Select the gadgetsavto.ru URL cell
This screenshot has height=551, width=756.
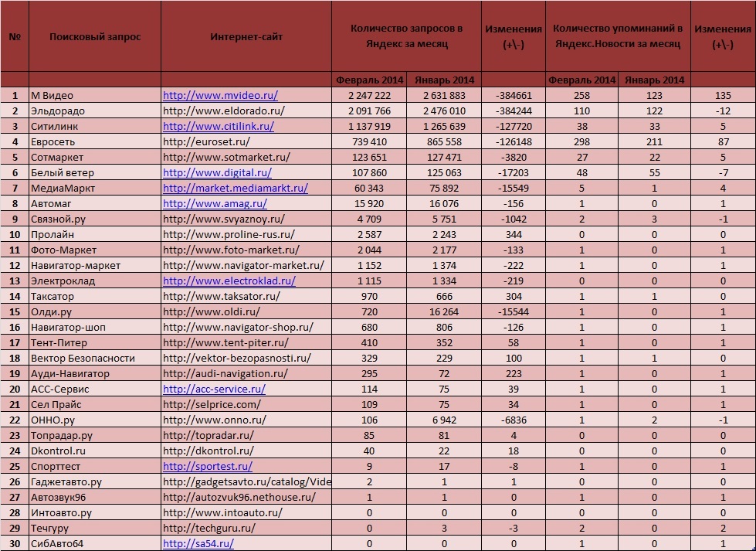pyautogui.click(x=246, y=481)
